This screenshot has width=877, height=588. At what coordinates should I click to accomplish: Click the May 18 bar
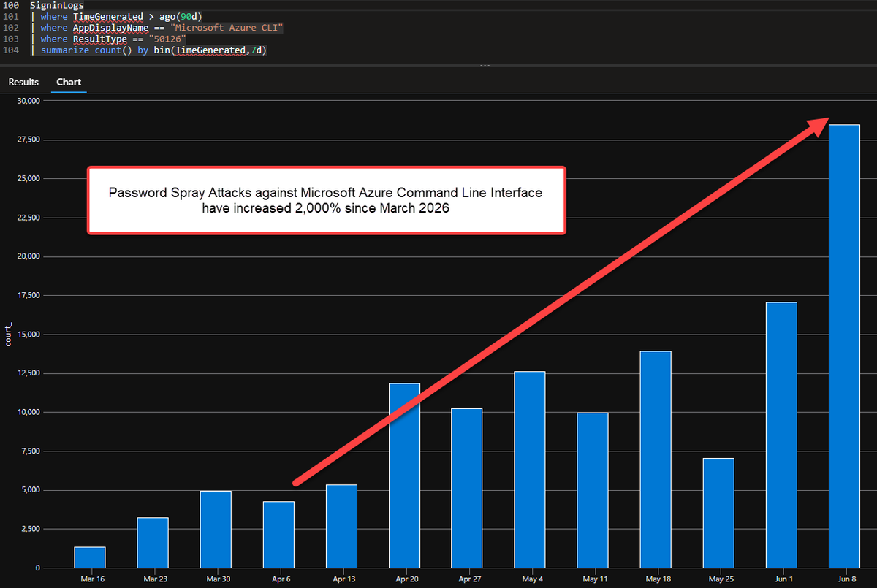(656, 459)
